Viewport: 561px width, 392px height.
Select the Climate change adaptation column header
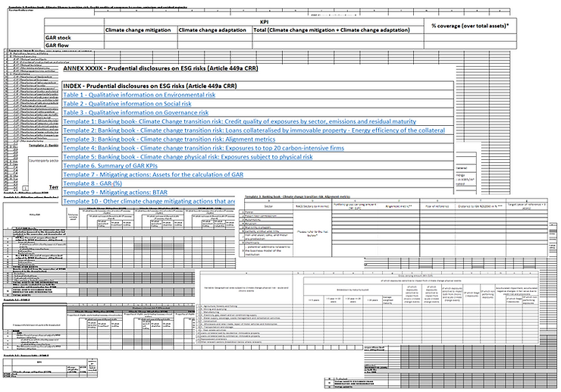click(x=215, y=30)
